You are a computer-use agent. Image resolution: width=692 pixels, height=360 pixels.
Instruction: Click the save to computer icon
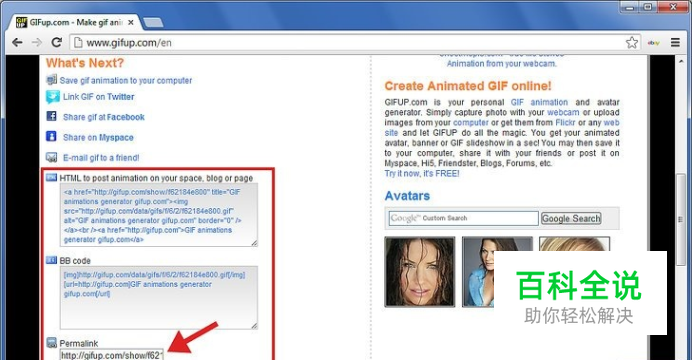coord(52,80)
